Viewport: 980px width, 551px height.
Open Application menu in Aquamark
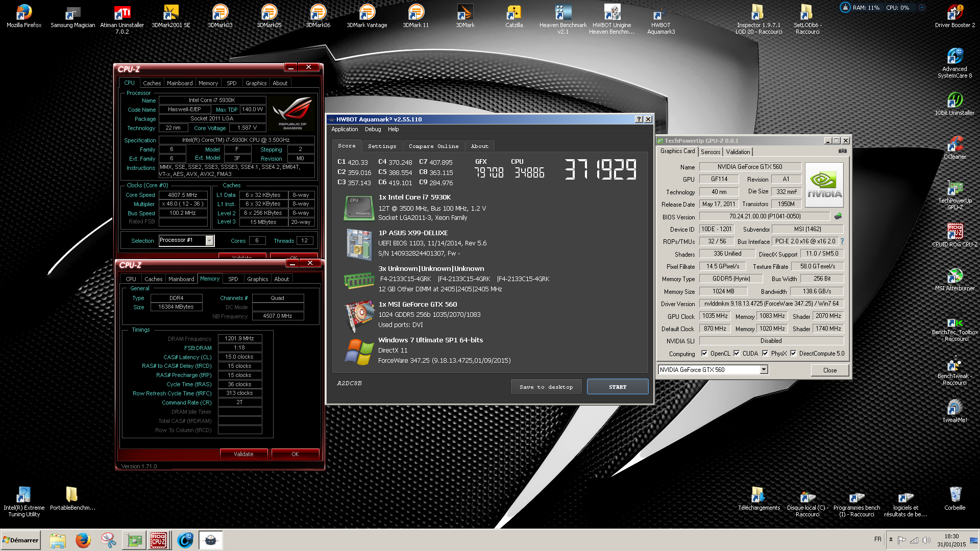(345, 129)
